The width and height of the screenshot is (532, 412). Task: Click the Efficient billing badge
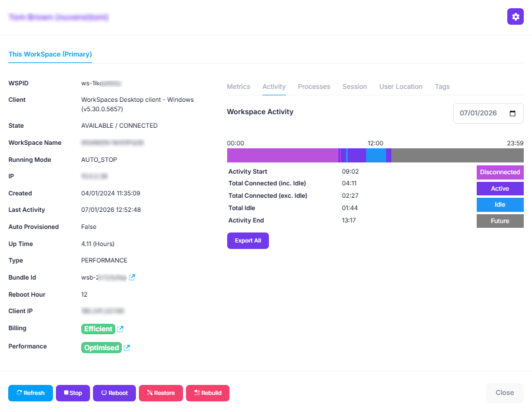98,329
